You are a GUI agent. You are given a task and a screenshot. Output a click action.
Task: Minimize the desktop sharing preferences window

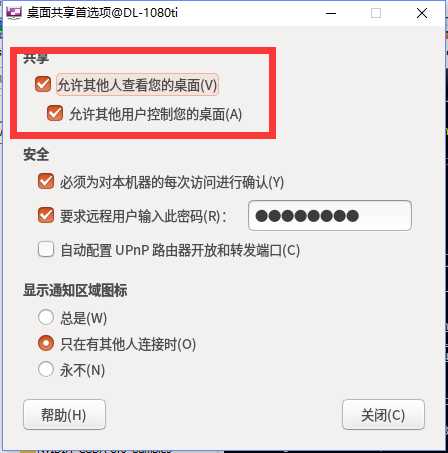click(x=331, y=13)
